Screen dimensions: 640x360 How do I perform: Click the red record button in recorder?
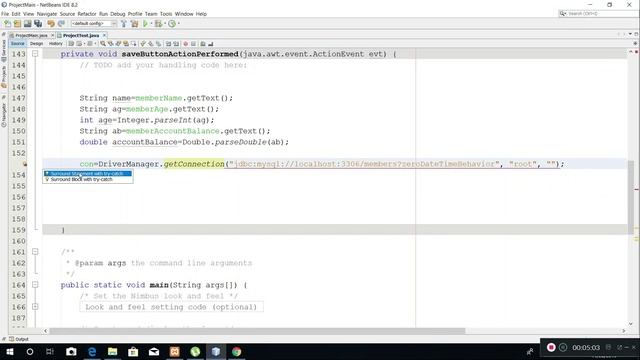click(551, 347)
